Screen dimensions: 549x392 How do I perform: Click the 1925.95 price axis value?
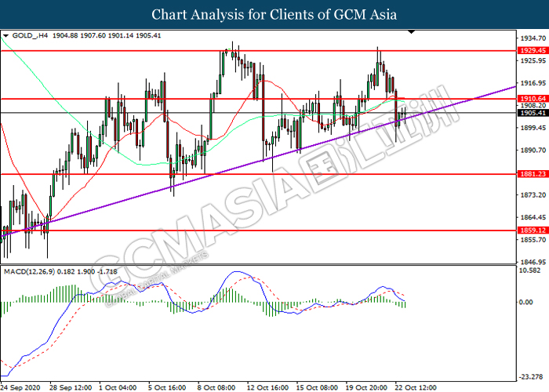533,60
